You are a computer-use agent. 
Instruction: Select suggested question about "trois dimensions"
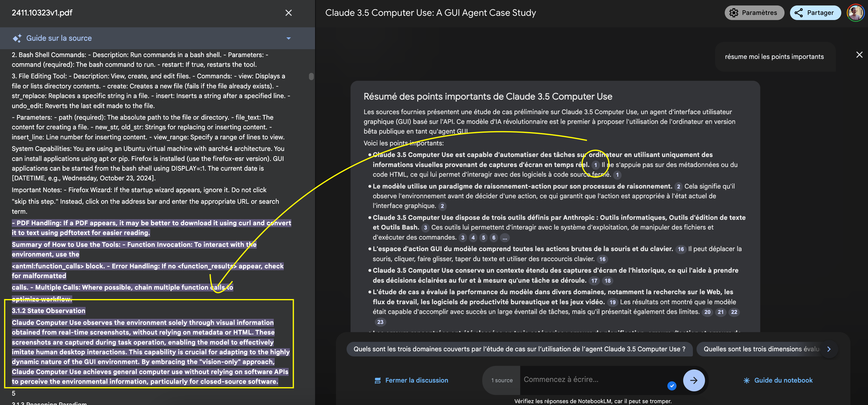point(761,349)
